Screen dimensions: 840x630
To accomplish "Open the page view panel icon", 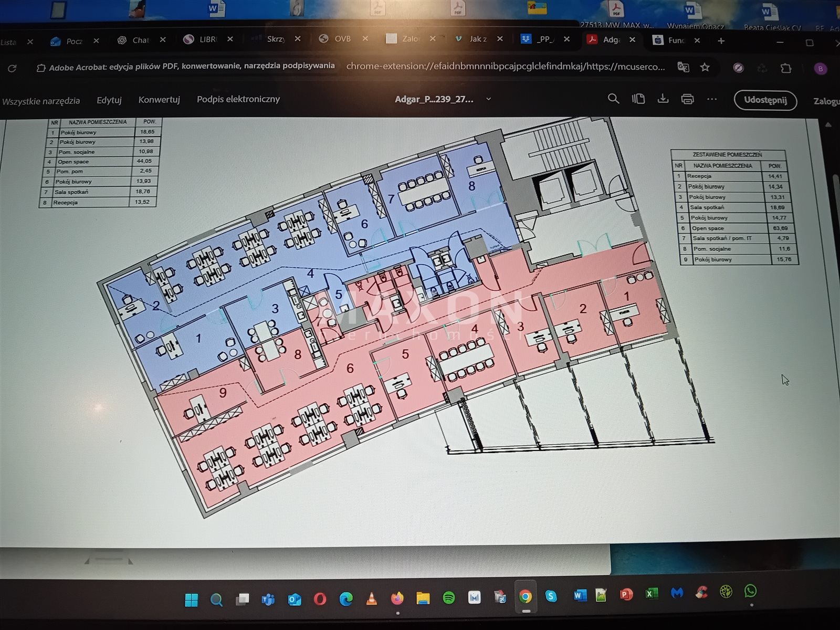I will [638, 99].
